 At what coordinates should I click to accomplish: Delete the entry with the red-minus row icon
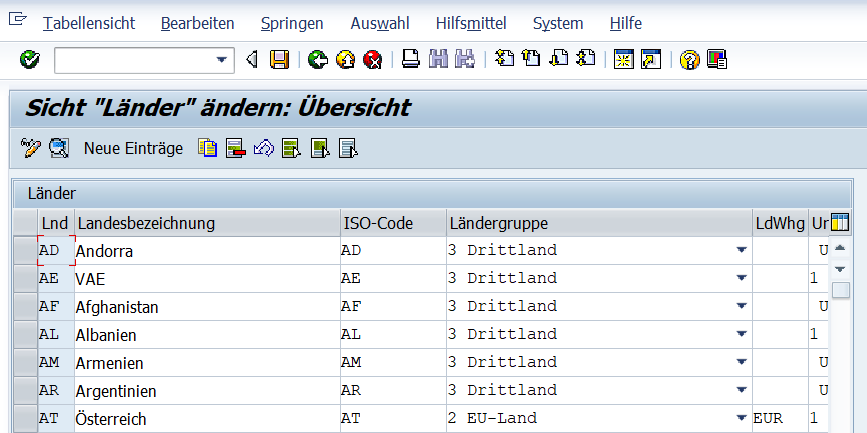(x=236, y=148)
